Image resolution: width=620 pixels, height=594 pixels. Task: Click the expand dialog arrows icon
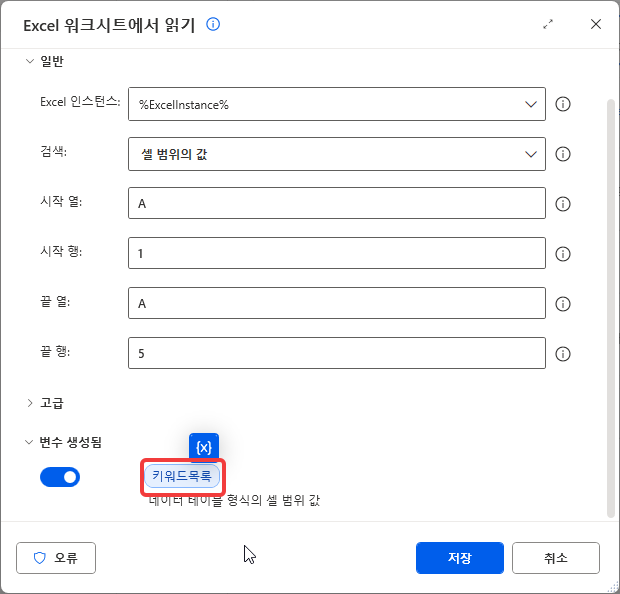(x=548, y=25)
